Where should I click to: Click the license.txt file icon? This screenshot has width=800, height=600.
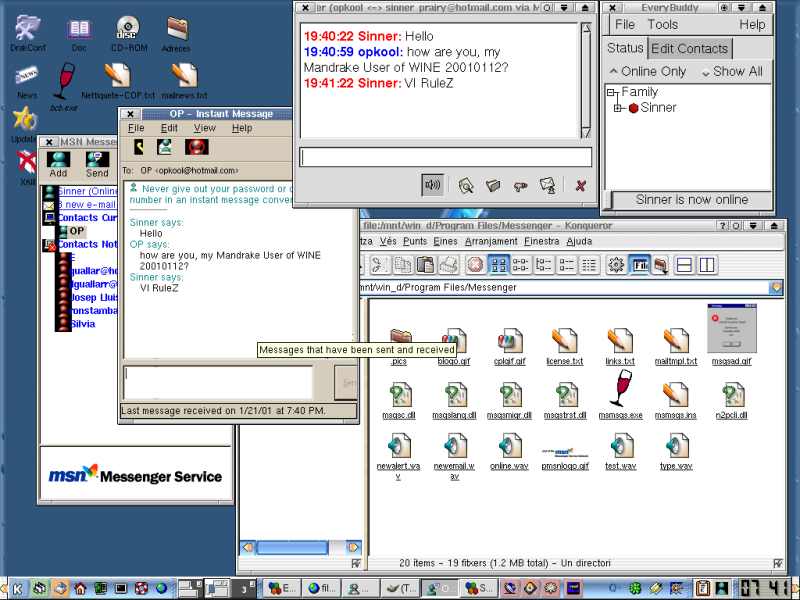[565, 341]
